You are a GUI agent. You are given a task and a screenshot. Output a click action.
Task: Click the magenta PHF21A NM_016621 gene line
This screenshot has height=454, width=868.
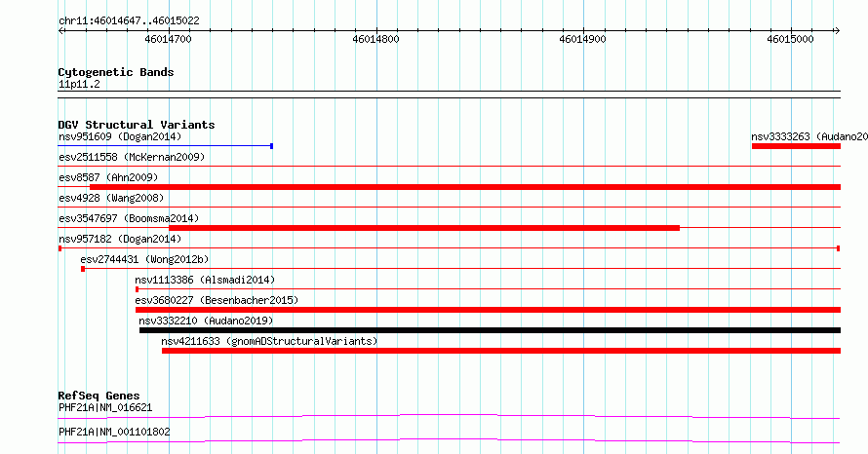click(x=449, y=415)
